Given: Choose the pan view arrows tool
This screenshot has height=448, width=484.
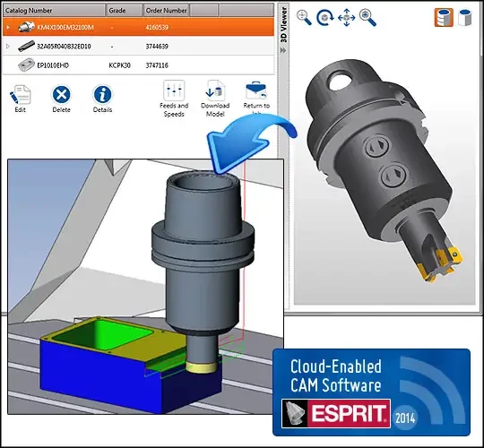Looking at the screenshot, I should pyautogui.click(x=346, y=18).
